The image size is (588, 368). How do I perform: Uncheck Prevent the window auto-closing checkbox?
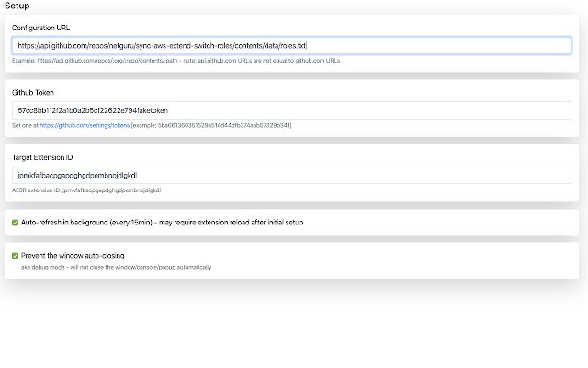(x=15, y=256)
